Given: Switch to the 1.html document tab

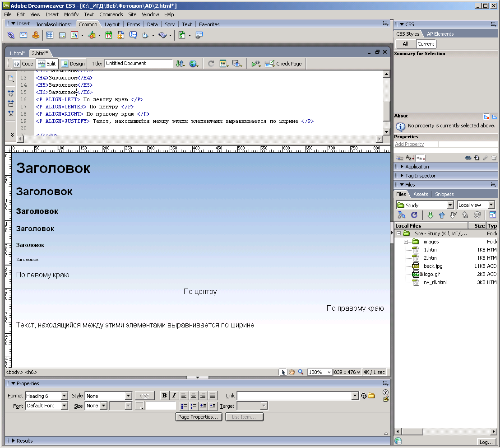Looking at the screenshot, I should click(x=17, y=53).
